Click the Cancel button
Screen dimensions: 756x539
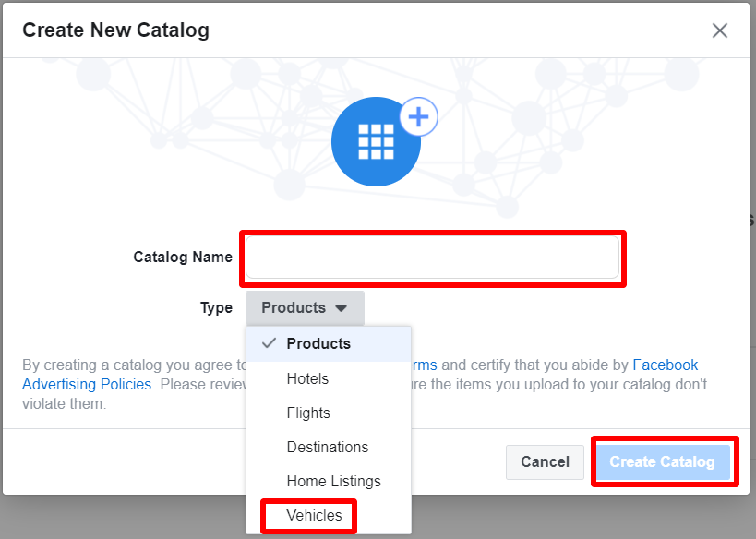point(545,461)
